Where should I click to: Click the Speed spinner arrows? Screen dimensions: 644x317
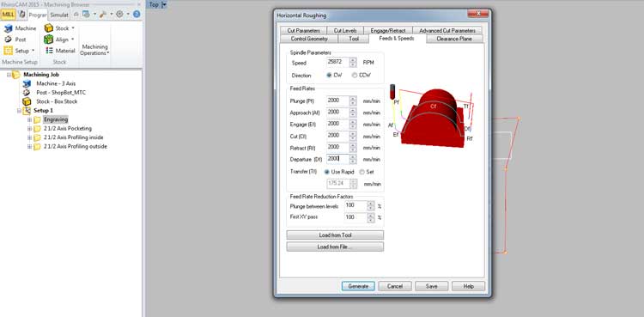click(x=353, y=62)
